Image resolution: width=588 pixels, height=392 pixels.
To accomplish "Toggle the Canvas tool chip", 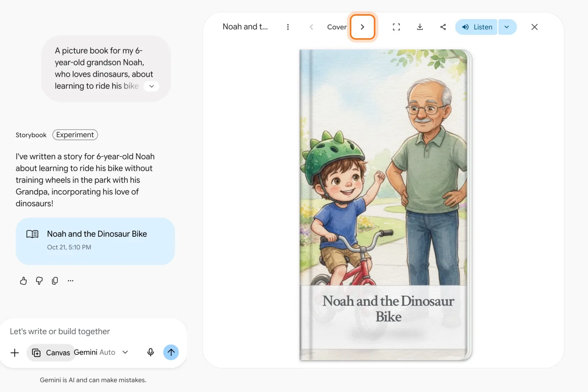I will tap(50, 353).
